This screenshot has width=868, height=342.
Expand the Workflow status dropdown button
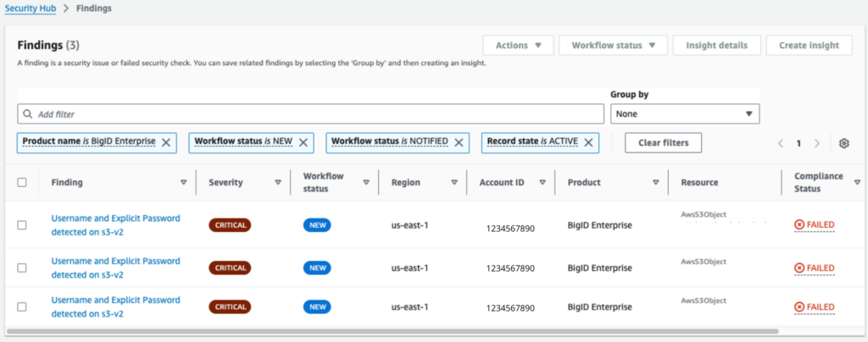point(613,46)
